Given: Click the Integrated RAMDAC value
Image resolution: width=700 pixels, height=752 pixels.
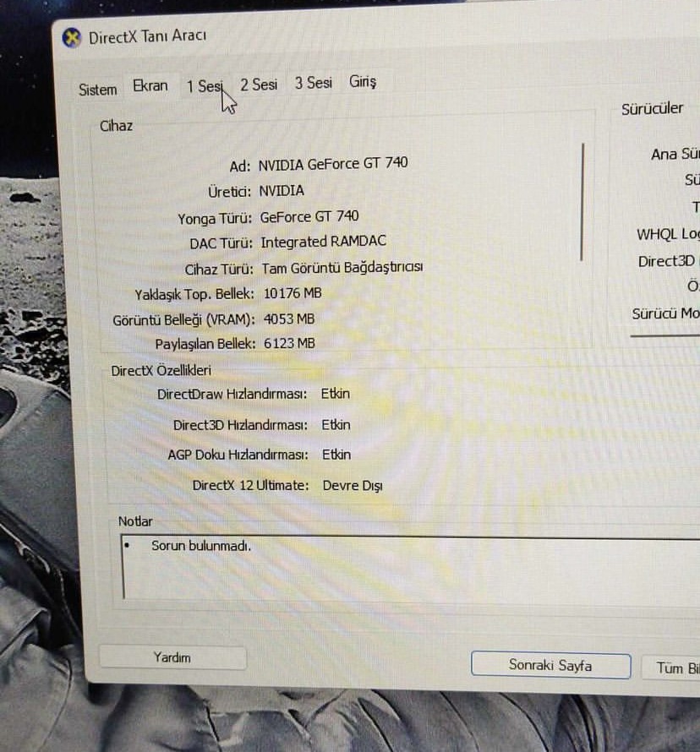Looking at the screenshot, I should point(324,242).
